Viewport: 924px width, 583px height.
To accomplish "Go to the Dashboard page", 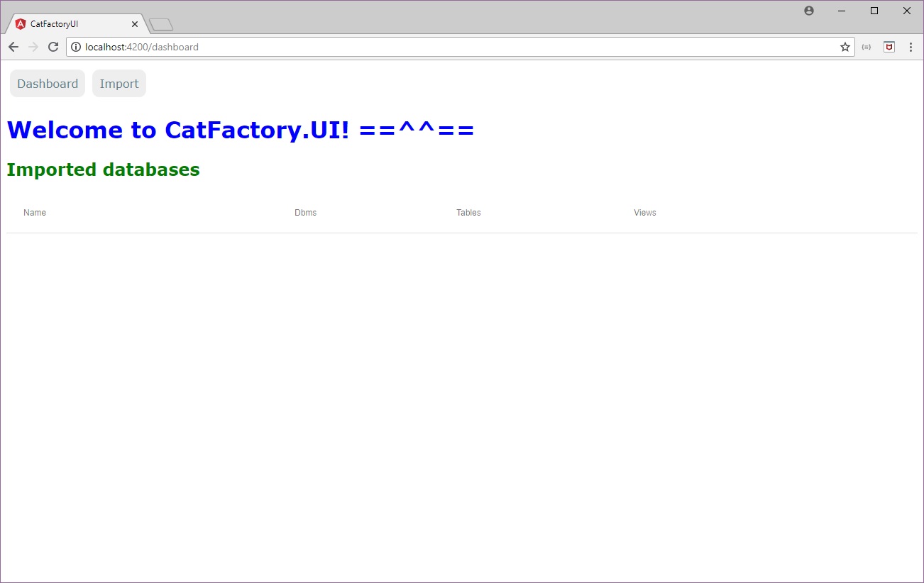I will click(x=48, y=84).
